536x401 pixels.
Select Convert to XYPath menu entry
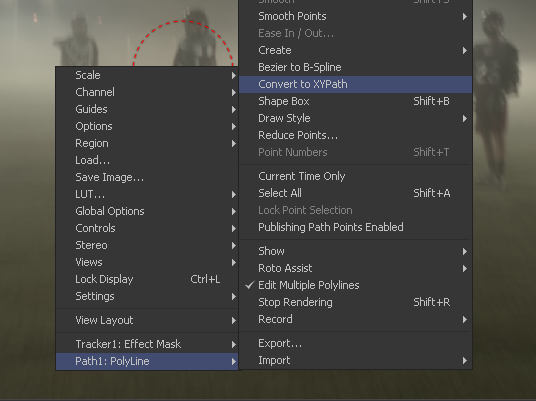(x=356, y=84)
